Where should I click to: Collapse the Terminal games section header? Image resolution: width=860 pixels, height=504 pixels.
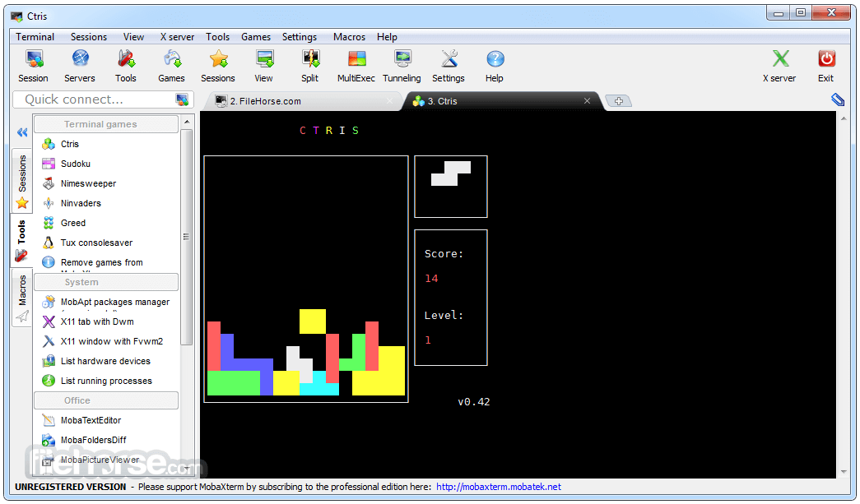pyautogui.click(x=106, y=124)
